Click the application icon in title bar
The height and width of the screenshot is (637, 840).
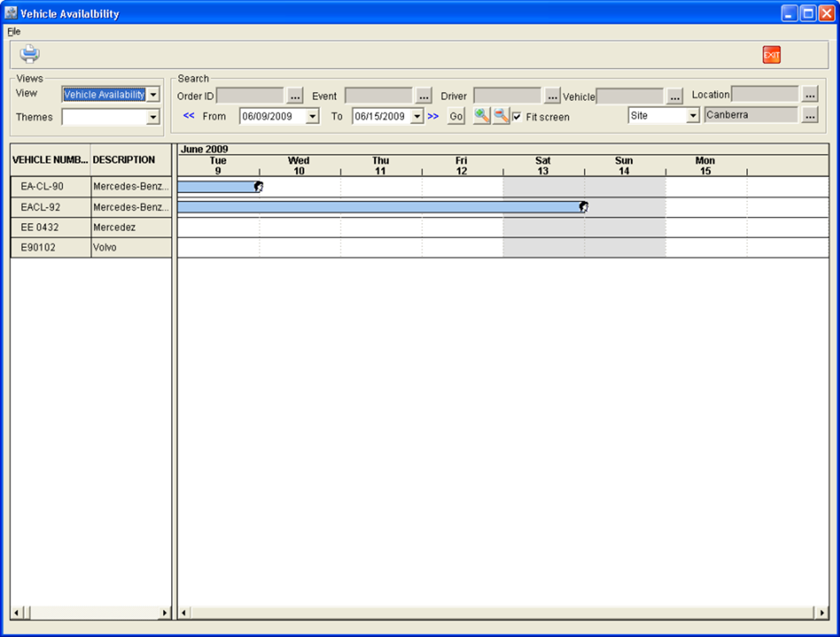coord(11,13)
